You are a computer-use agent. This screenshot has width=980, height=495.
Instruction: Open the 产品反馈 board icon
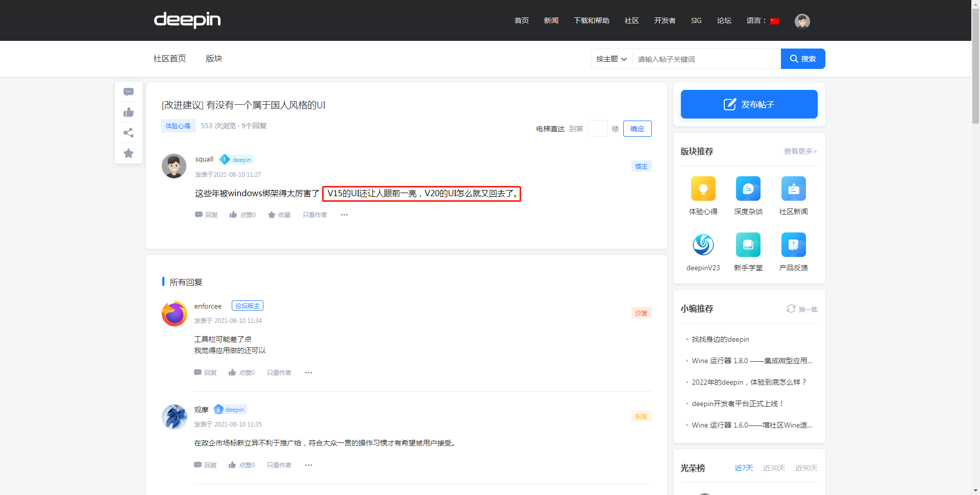click(x=794, y=245)
